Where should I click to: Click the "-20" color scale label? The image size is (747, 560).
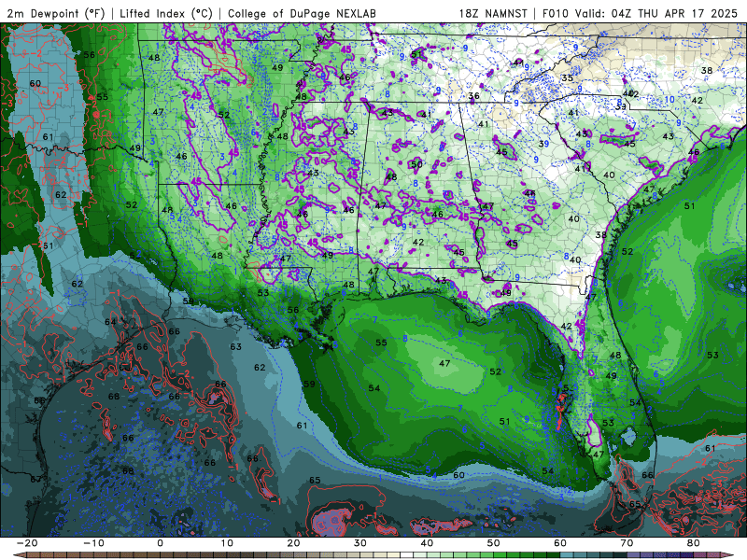click(27, 543)
